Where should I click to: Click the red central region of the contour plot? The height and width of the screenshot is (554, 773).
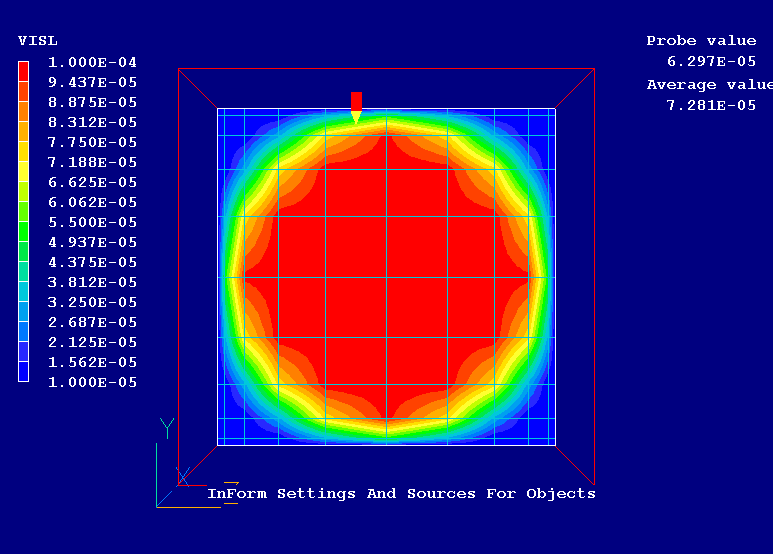(386, 277)
